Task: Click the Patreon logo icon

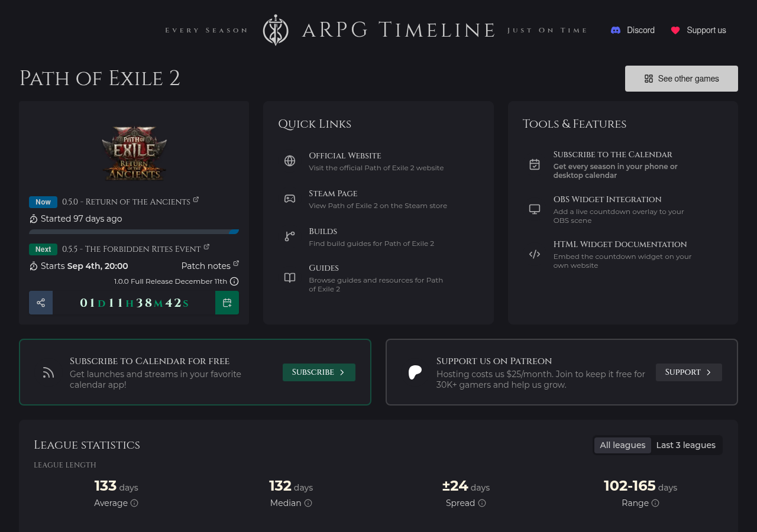Action: [415, 372]
